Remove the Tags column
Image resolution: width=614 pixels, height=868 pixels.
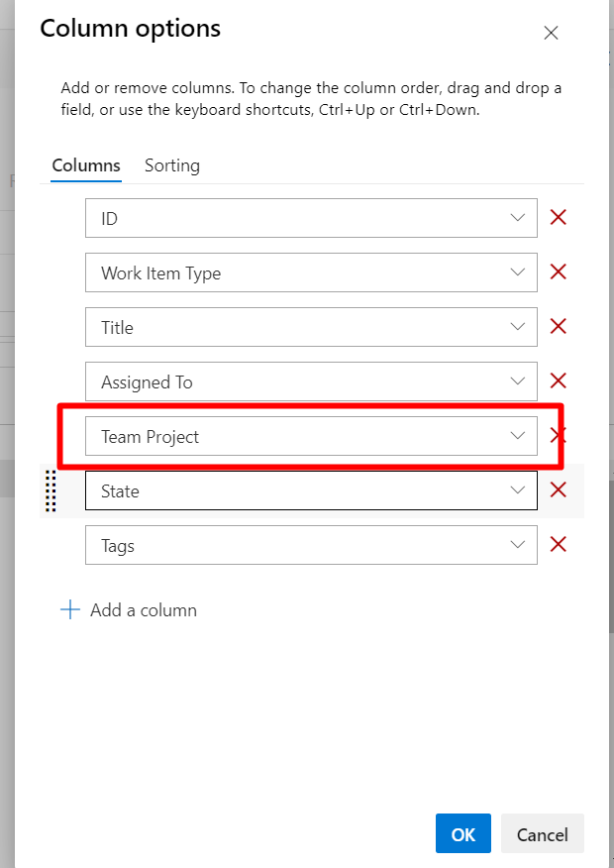tap(558, 544)
